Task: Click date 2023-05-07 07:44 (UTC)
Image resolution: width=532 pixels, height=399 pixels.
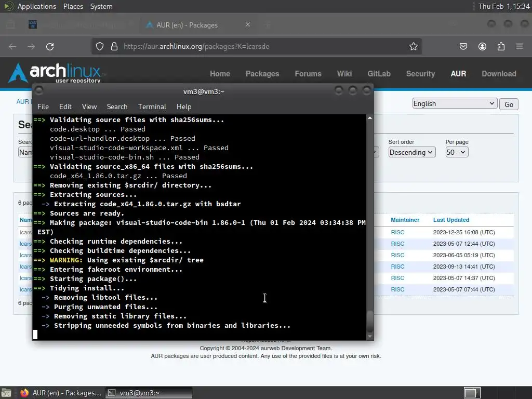Action: pyautogui.click(x=464, y=289)
